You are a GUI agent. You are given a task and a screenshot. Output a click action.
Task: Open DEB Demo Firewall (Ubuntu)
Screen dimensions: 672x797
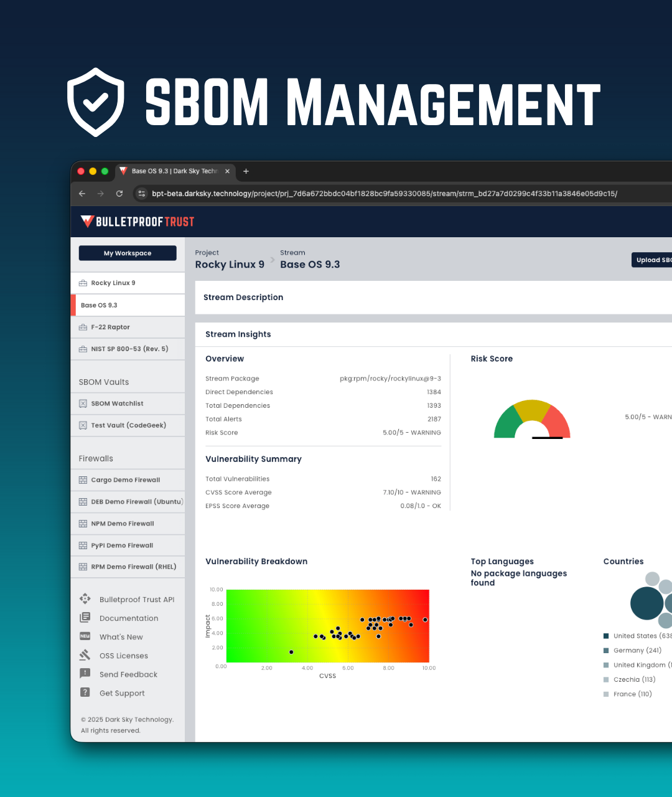(128, 502)
